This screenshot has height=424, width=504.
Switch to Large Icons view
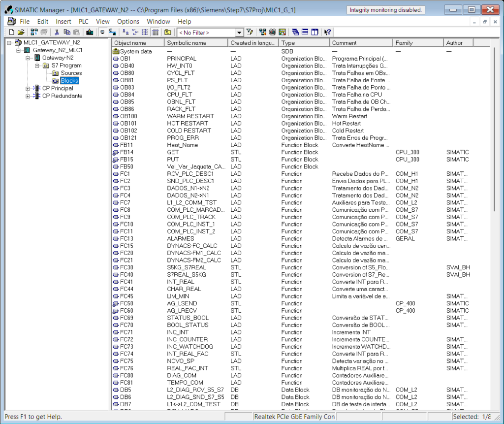126,32
